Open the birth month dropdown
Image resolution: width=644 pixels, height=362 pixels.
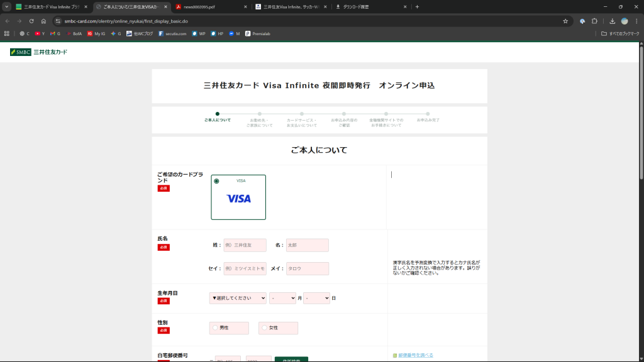[x=282, y=298]
